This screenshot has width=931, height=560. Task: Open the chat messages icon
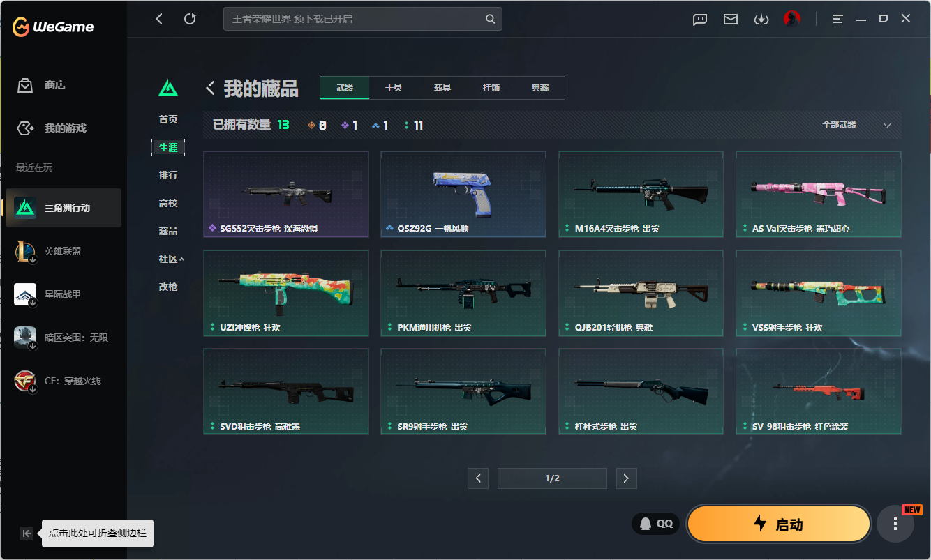click(700, 19)
